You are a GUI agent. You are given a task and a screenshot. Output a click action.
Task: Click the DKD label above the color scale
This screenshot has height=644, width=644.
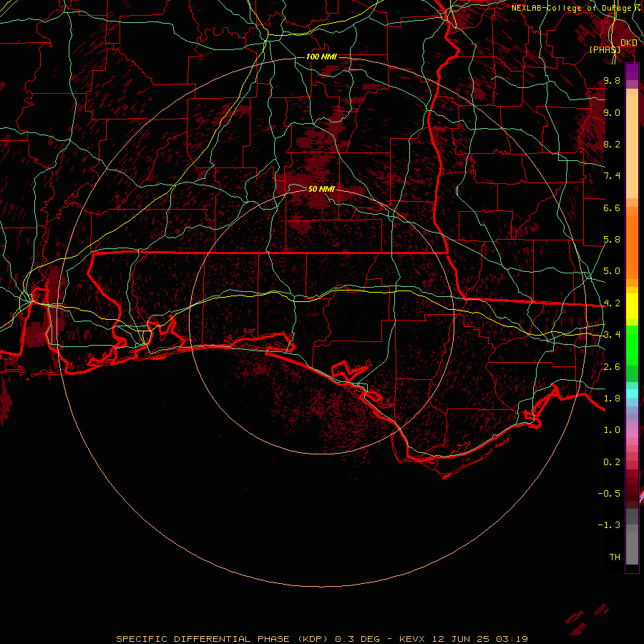[629, 43]
